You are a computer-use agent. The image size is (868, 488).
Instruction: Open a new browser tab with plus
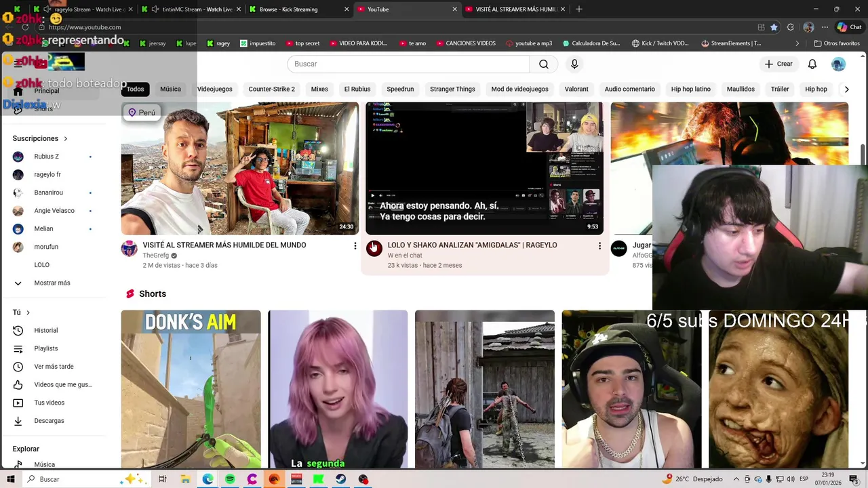[579, 9]
